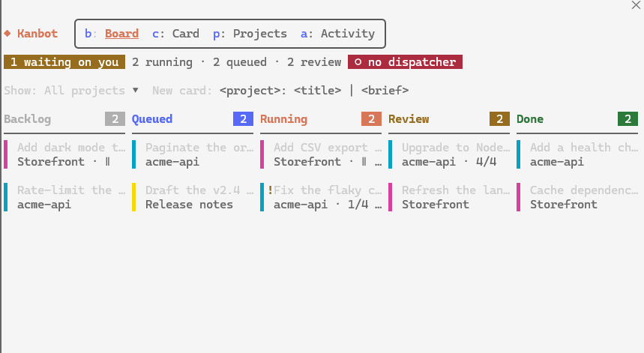
Task: Click the dropdown arrow next to All projects
Action: click(136, 90)
